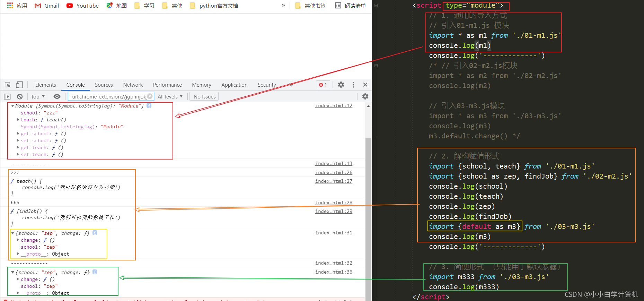644x301 pixels.
Task: Collapse the object logged at index.html:31
Action: 12,233
